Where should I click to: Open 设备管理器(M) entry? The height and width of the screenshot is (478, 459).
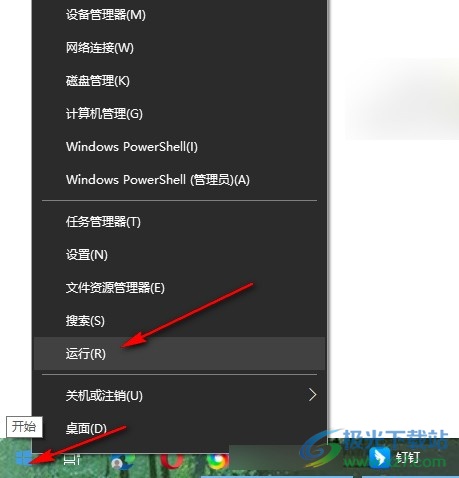179,15
